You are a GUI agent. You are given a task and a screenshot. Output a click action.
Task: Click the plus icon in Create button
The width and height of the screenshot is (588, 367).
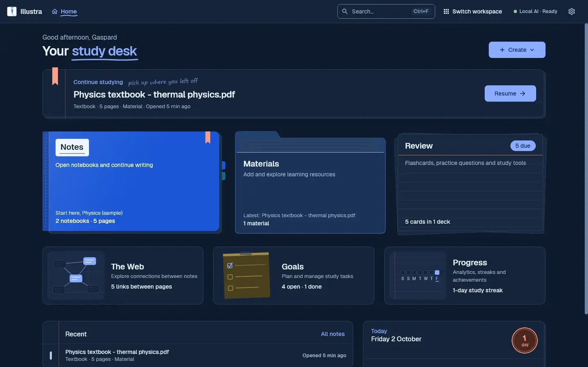(x=502, y=50)
